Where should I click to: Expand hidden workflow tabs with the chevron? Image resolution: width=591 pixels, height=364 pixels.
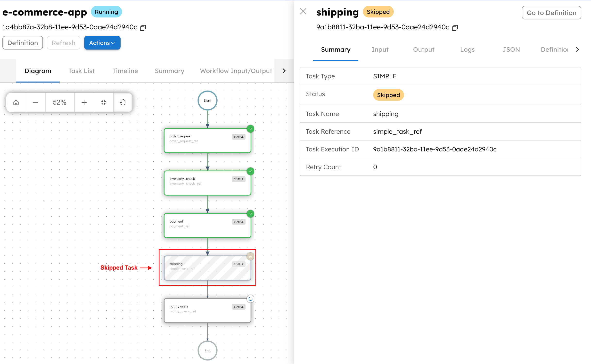(284, 71)
